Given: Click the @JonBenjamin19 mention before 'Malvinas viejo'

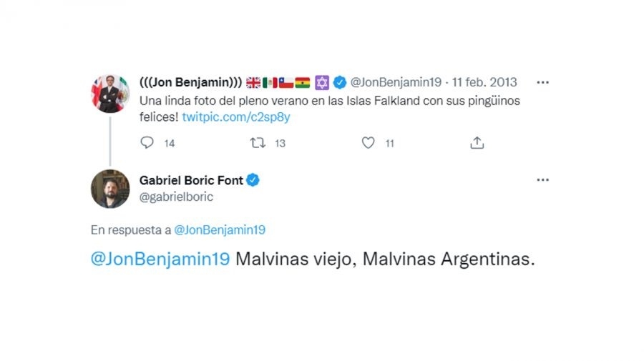Looking at the screenshot, I should (160, 259).
